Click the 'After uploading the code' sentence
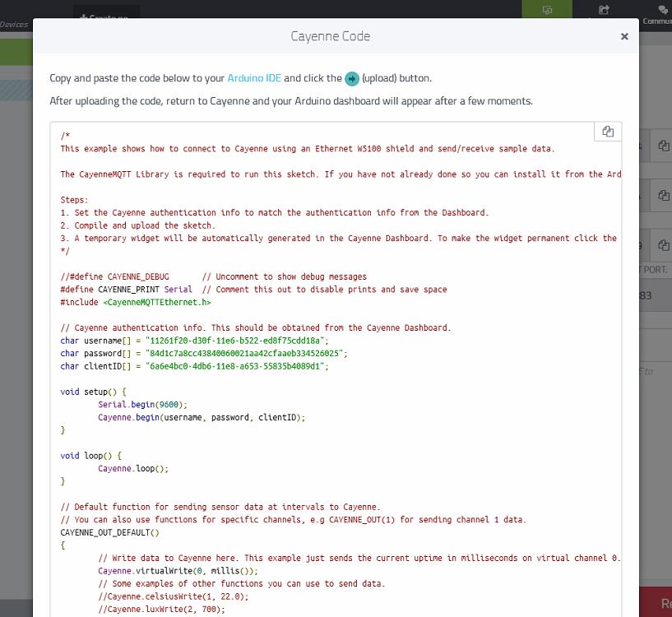672x617 pixels. coord(291,101)
